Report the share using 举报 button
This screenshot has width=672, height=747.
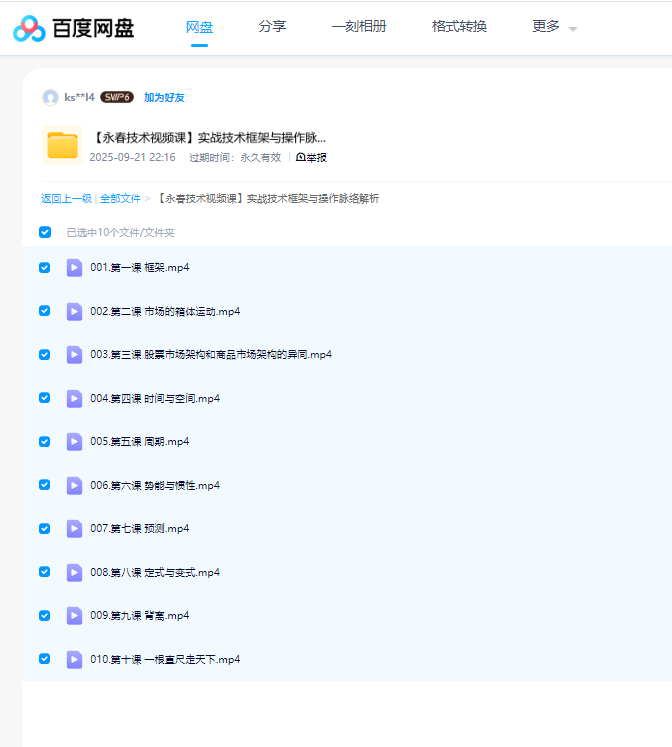pos(312,157)
